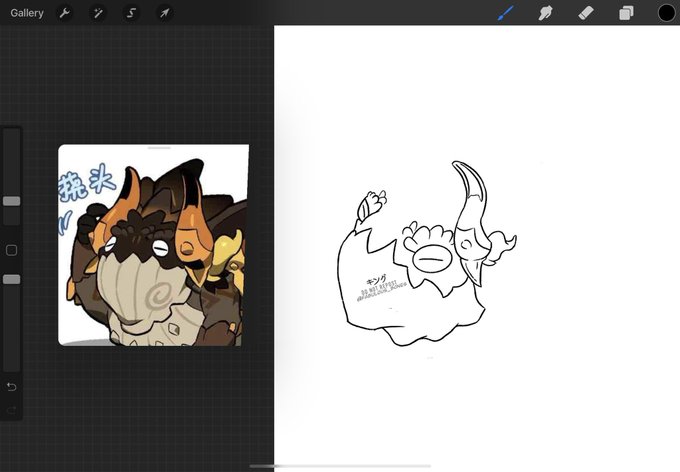
Task: Select the Brush tool
Action: (x=506, y=13)
